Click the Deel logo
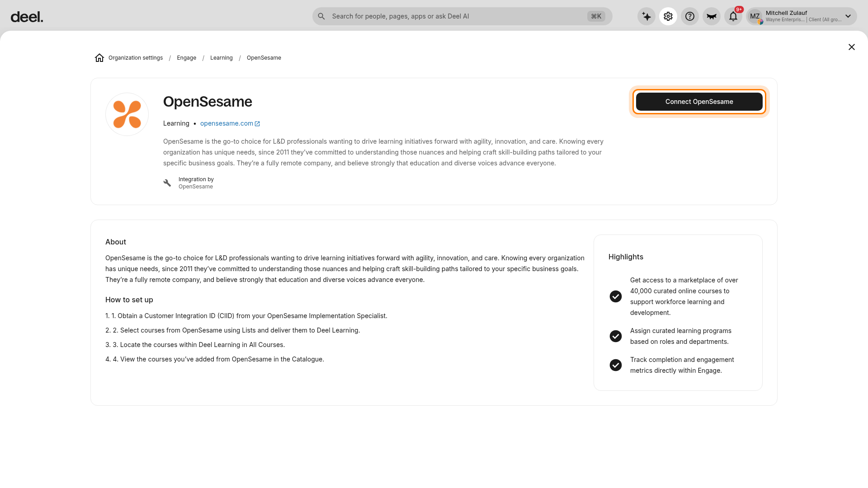 (27, 17)
